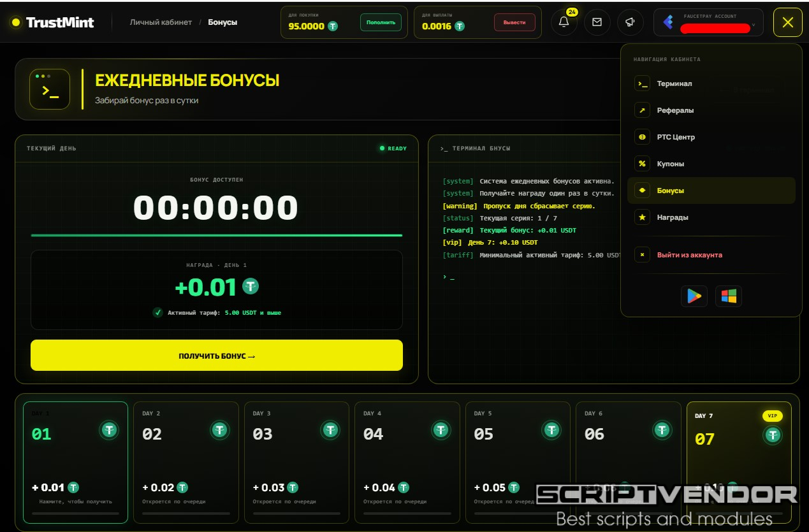Open the notifications bell icon
The image size is (809, 532).
pyautogui.click(x=564, y=22)
